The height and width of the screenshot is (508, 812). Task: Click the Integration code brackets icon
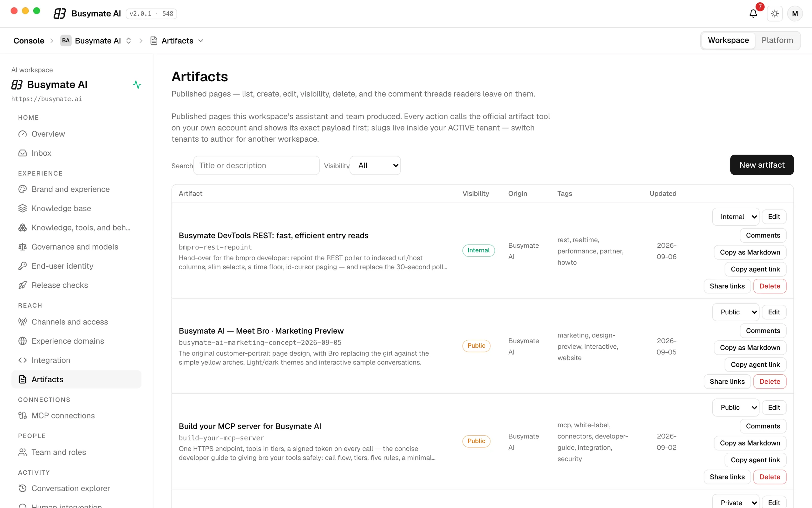click(23, 360)
